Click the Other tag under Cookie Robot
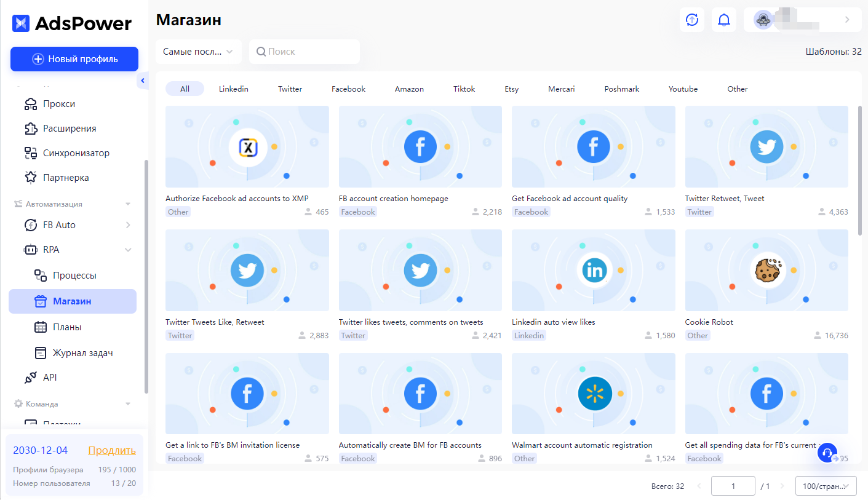Image resolution: width=868 pixels, height=500 pixels. [698, 335]
